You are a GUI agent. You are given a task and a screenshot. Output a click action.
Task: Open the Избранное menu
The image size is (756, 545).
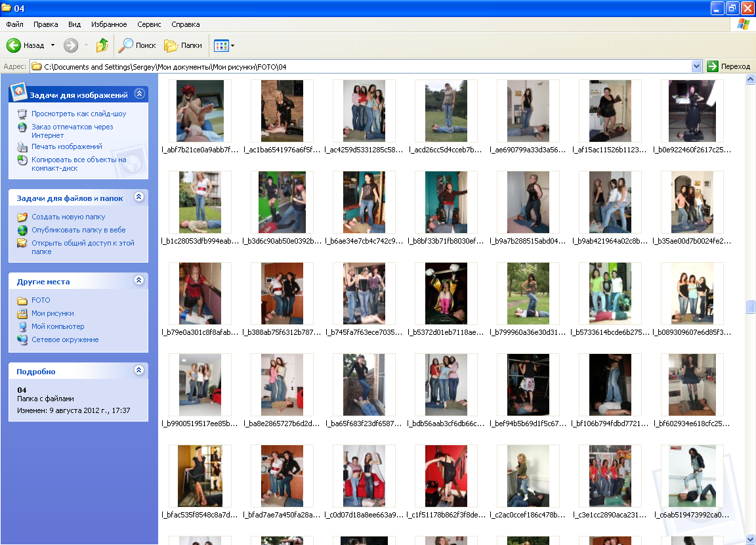click(109, 24)
